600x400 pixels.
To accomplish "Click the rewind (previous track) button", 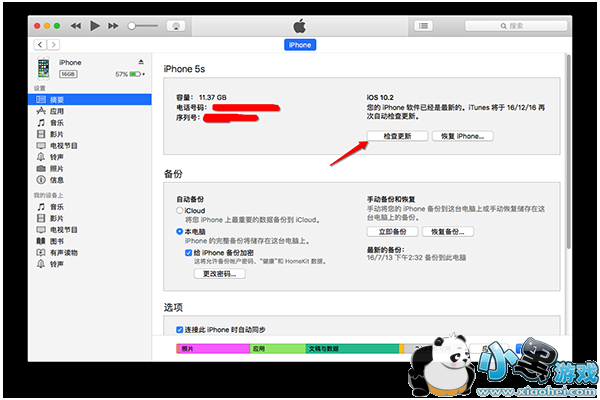I will [76, 26].
